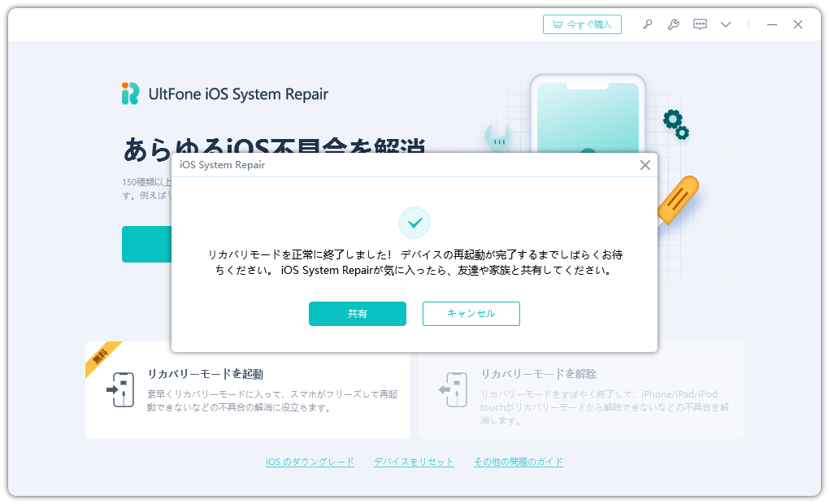Viewport: 829px width, 504px height.
Task: Click the キャンセル button
Action: click(x=471, y=314)
